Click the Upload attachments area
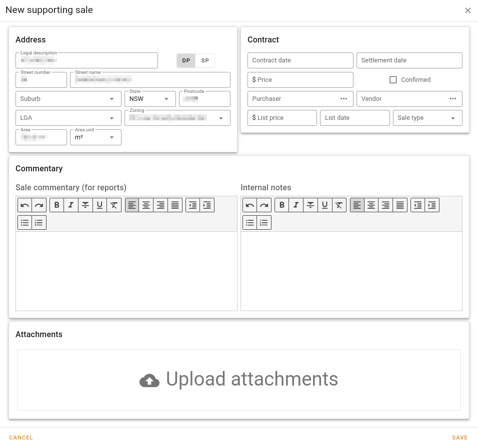 pyautogui.click(x=238, y=380)
